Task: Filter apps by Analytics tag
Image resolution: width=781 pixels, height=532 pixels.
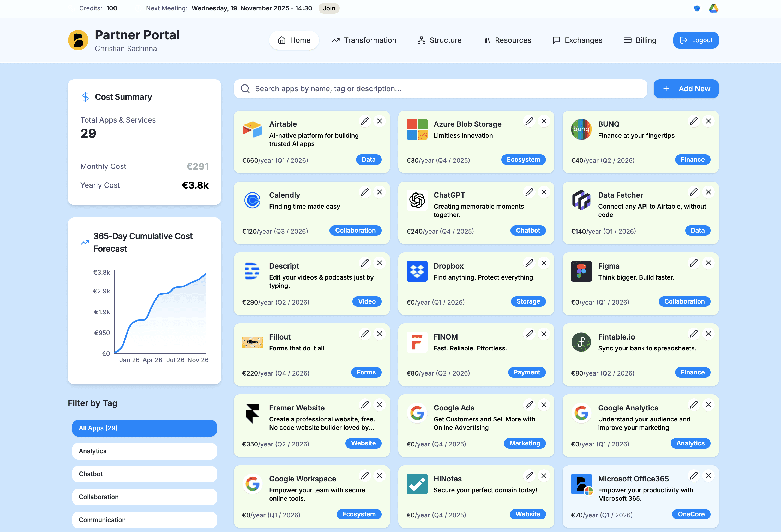Action: pyautogui.click(x=144, y=451)
